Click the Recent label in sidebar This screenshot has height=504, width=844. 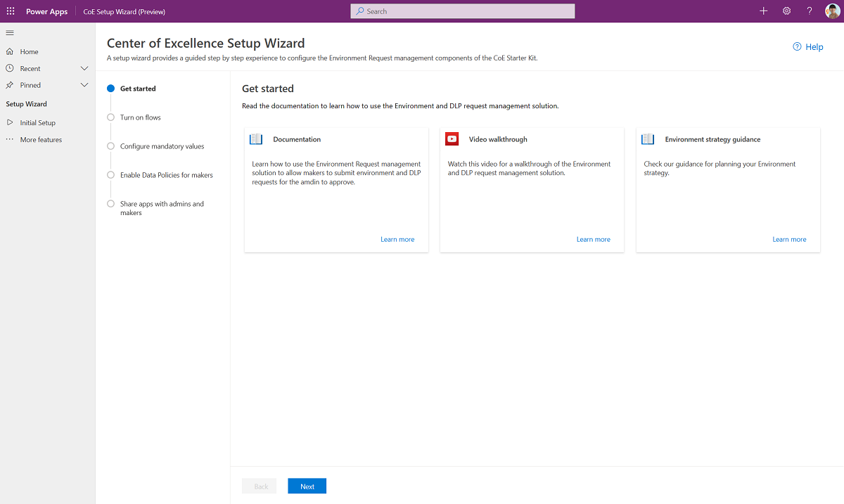tap(30, 68)
